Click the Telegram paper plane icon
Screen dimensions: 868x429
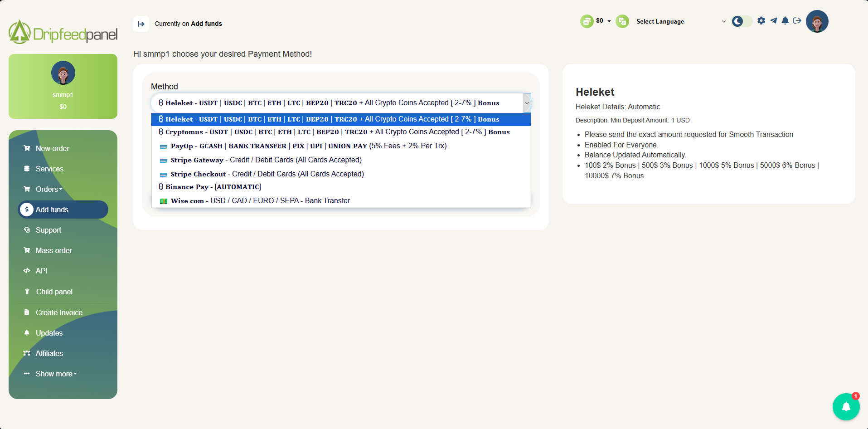click(773, 20)
